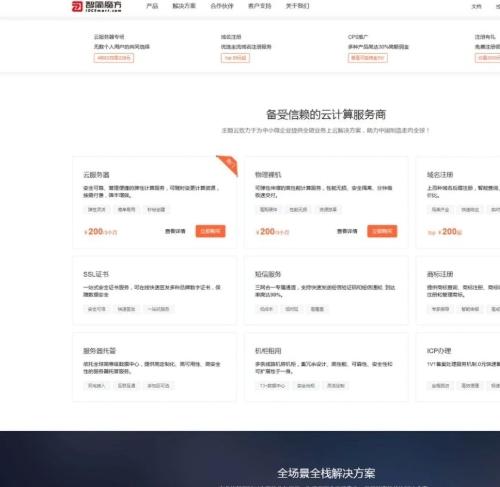The height and width of the screenshot is (487, 500).
Task: Open the 关于我们 menu in the header
Action: pos(298,6)
